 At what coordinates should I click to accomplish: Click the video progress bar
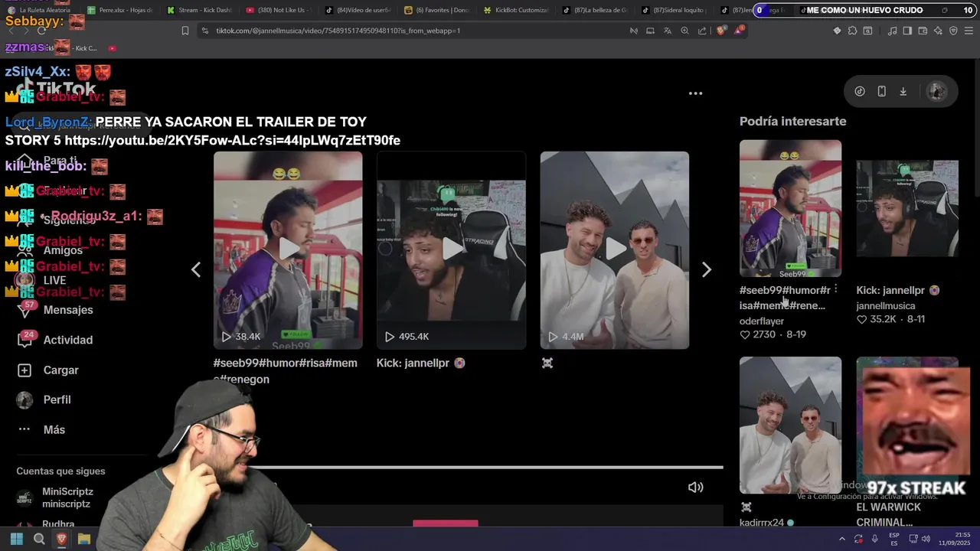(486, 467)
